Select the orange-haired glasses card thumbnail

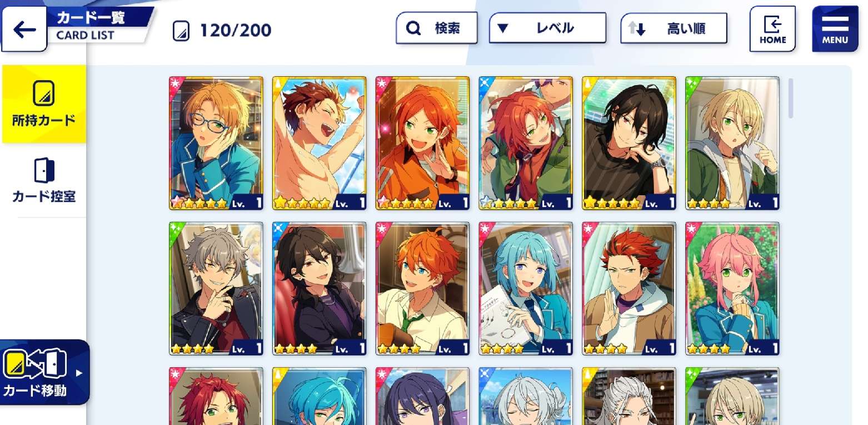(216, 144)
